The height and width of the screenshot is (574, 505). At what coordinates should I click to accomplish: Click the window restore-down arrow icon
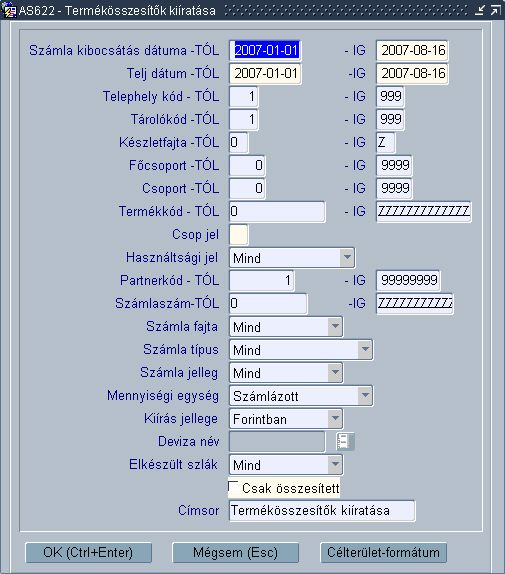(x=480, y=10)
